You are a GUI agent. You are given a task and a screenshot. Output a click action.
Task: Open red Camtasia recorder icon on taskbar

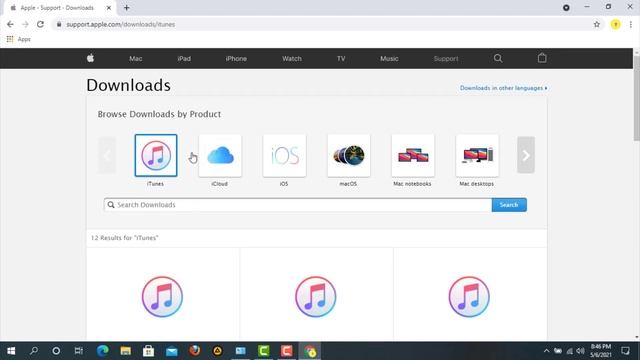pyautogui.click(x=287, y=351)
